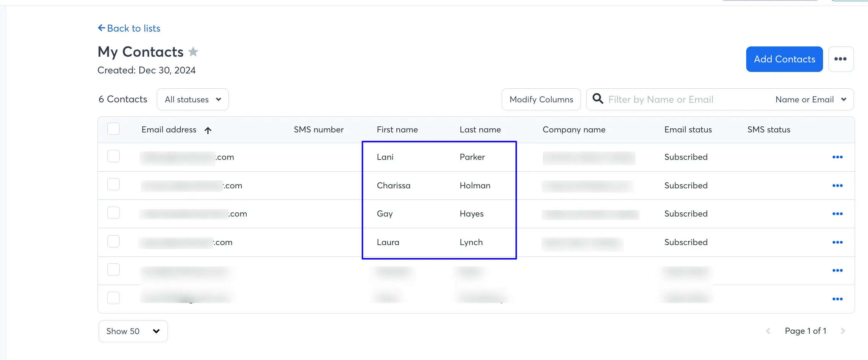Click last name Hayes
Image resolution: width=868 pixels, height=360 pixels.
point(471,213)
